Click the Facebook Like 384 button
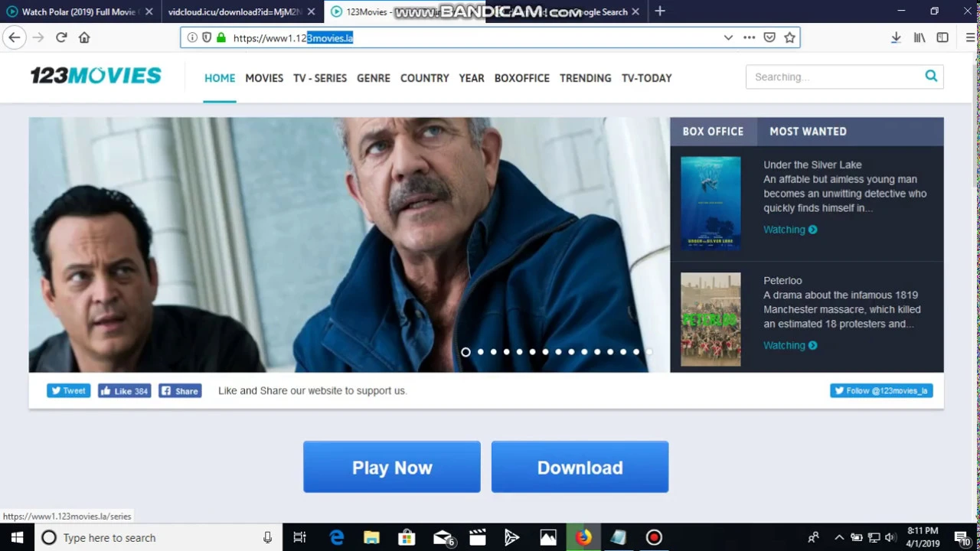Screen dimensions: 980x551 pos(124,390)
